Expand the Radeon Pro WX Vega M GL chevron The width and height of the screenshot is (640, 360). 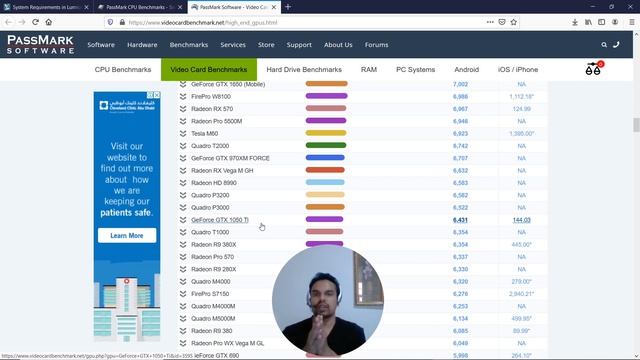click(183, 343)
